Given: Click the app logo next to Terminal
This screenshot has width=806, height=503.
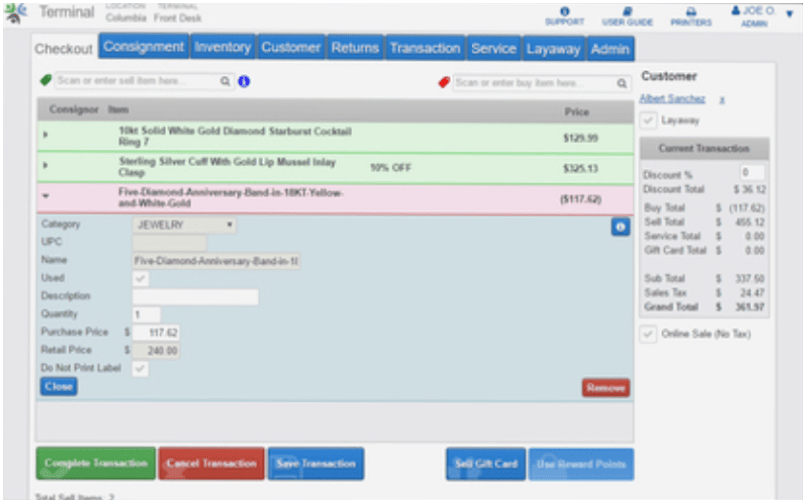Looking at the screenshot, I should 14,12.
